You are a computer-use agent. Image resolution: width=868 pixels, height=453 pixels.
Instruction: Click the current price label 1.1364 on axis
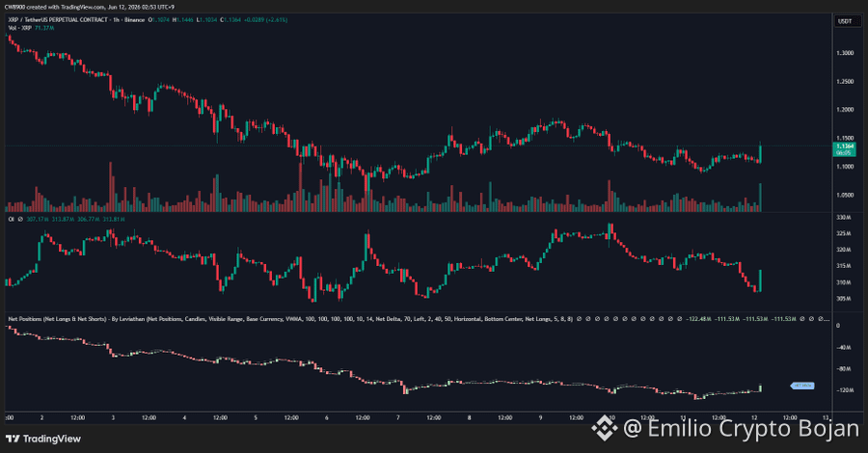point(844,149)
